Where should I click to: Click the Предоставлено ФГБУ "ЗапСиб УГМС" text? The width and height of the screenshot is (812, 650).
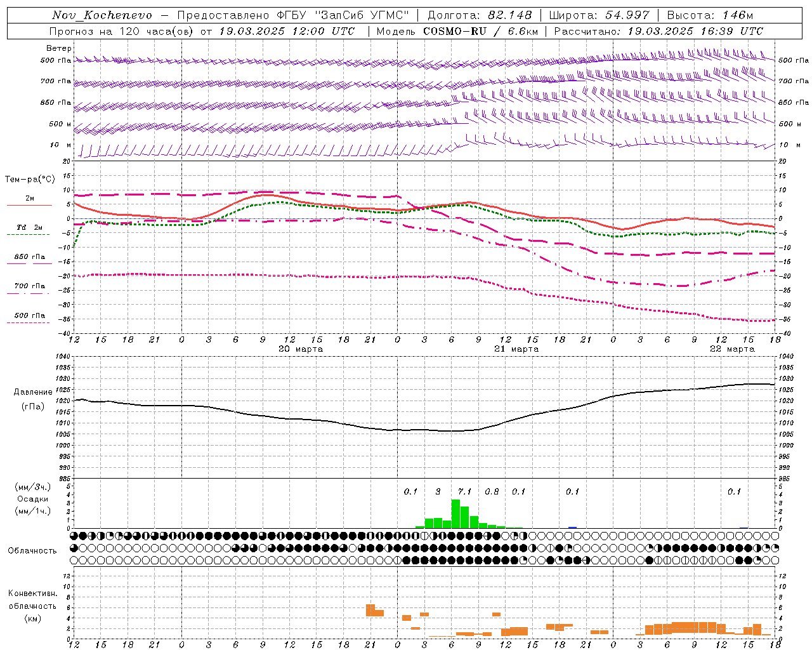(292, 15)
